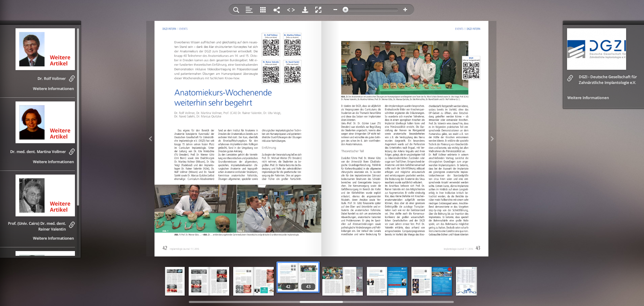Go to the next page arrow
This screenshot has width=644, height=306.
(492, 139)
